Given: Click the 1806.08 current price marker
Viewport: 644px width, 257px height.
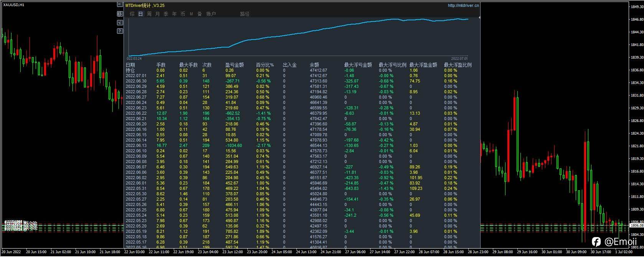Looking at the screenshot, I should tap(636, 226).
